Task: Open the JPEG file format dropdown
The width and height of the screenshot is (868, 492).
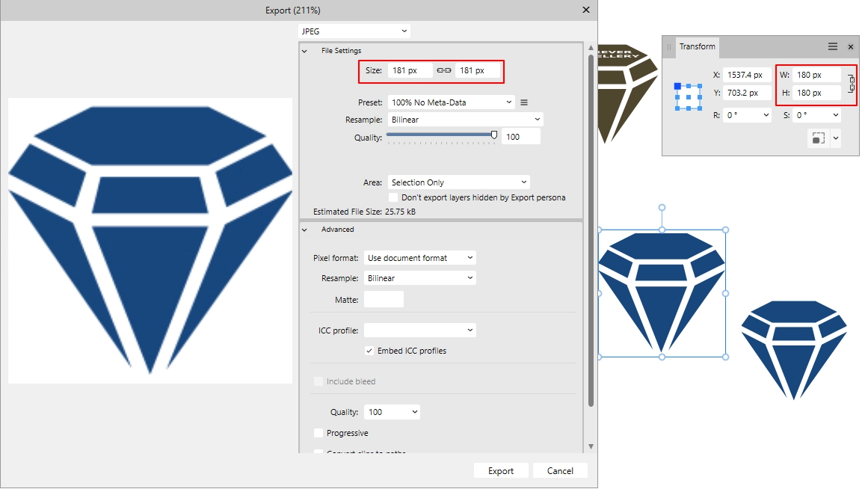Action: click(354, 31)
